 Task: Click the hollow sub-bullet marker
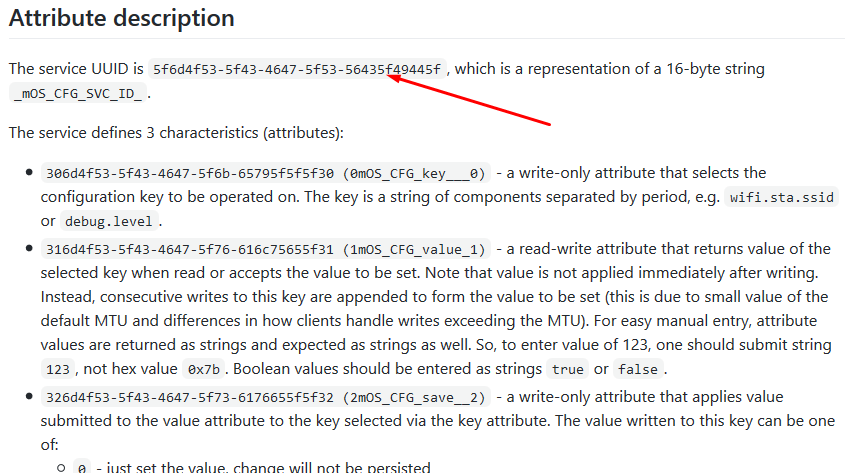tap(61, 467)
